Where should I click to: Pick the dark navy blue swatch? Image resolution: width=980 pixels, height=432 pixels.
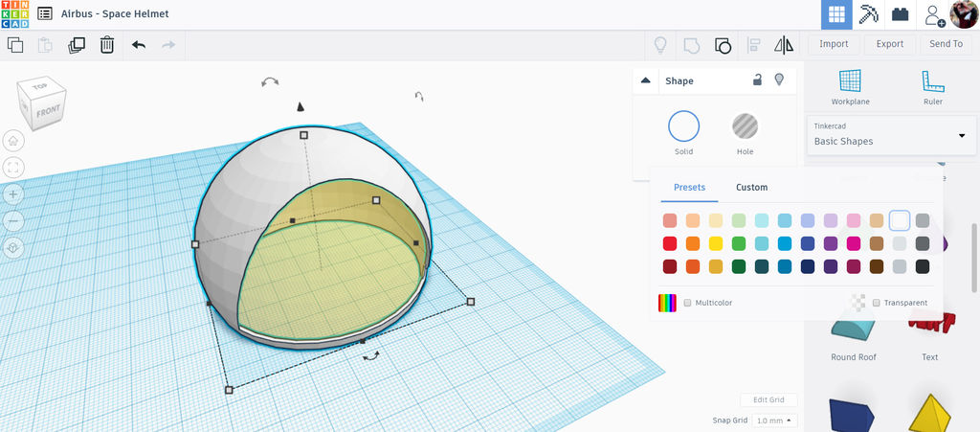pos(808,267)
